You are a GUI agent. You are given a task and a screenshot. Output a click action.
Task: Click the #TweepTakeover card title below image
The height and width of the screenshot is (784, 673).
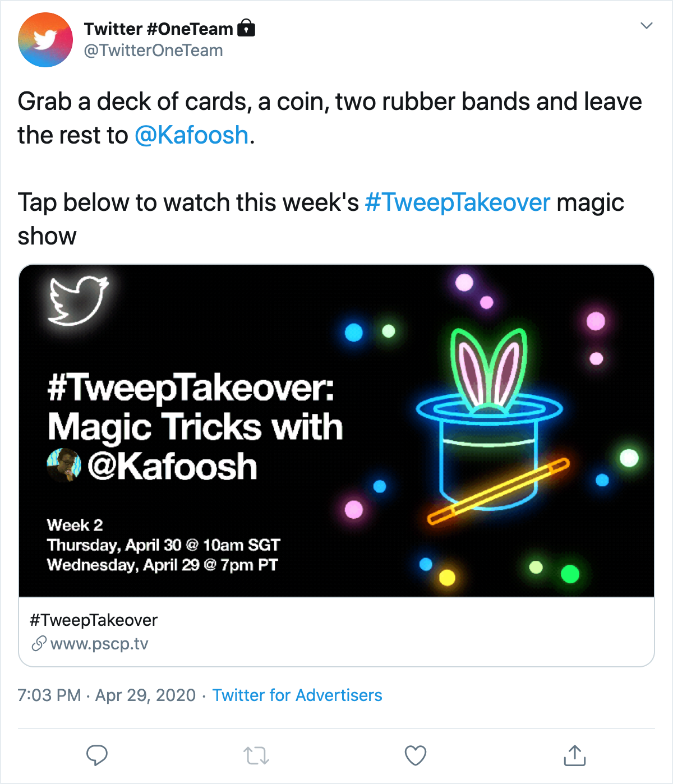point(94,620)
